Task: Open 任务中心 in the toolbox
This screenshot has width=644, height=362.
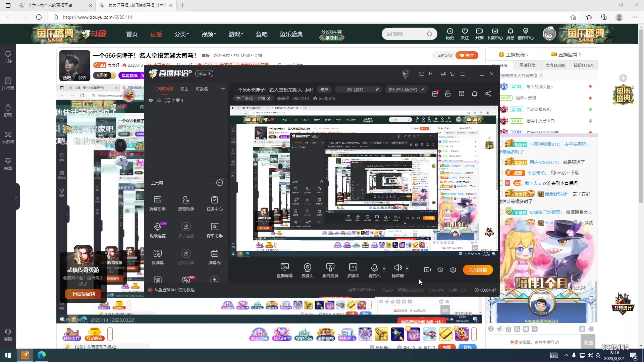Action: click(214, 203)
